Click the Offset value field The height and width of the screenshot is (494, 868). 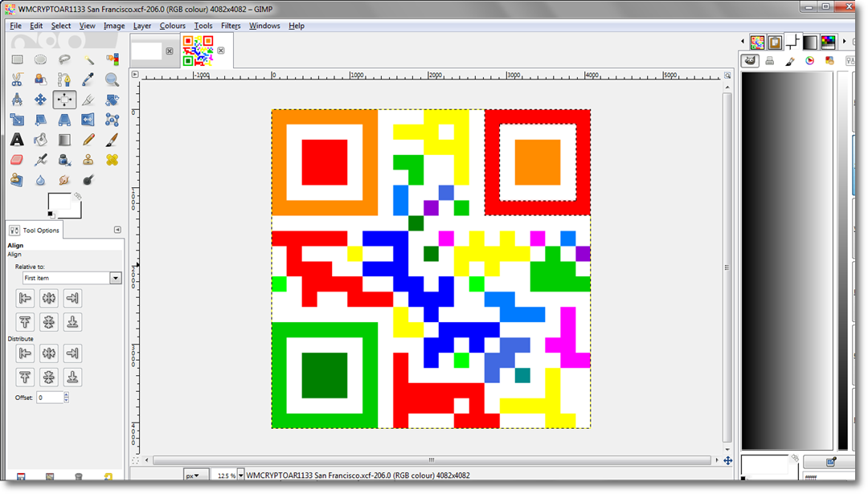[x=50, y=397]
